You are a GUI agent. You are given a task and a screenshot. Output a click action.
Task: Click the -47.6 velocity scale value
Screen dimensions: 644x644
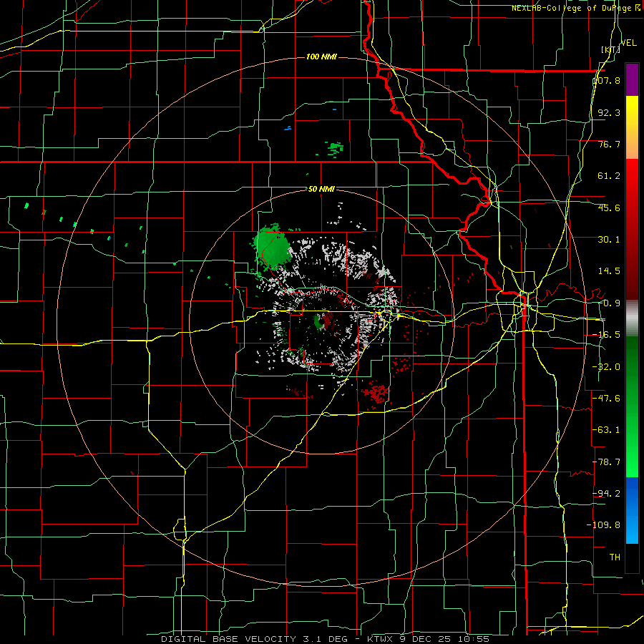pyautogui.click(x=607, y=399)
